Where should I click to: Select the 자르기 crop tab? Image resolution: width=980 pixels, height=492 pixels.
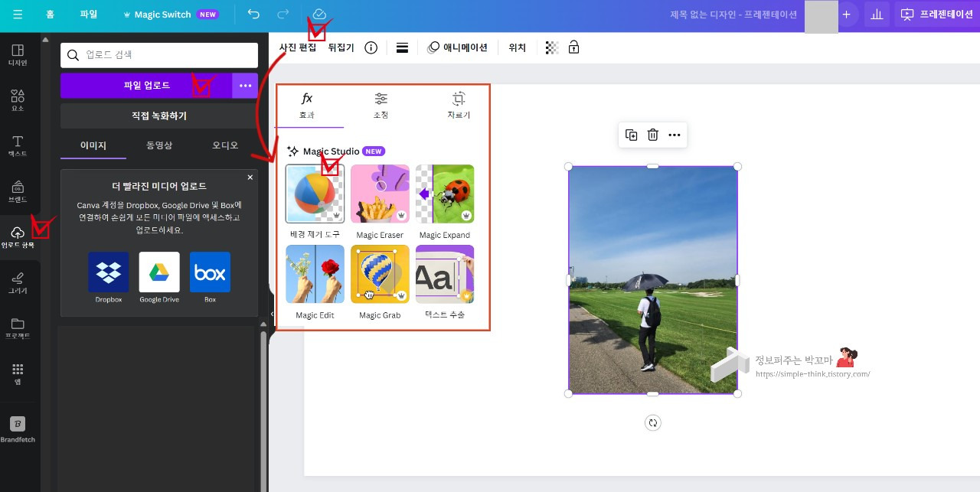(x=459, y=106)
